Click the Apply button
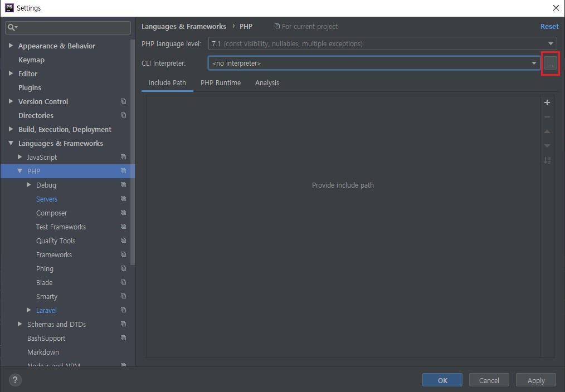Viewport: 565px width, 392px height. pos(536,380)
